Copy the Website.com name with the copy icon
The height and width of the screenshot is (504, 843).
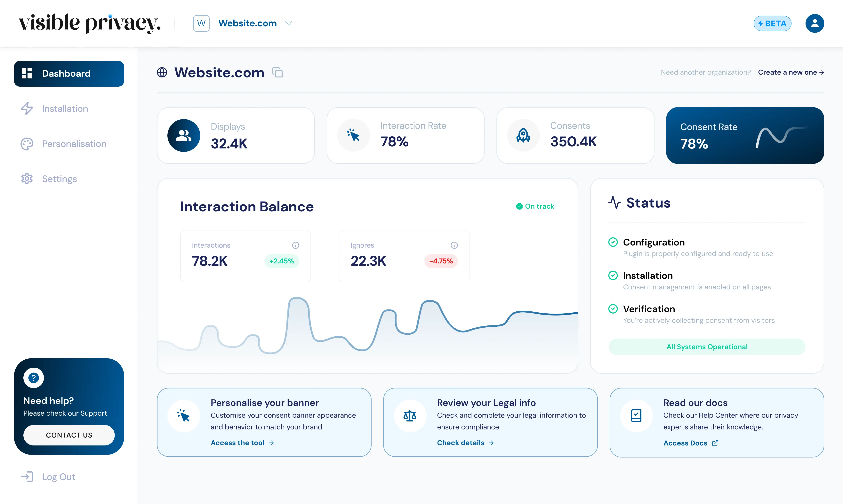pyautogui.click(x=278, y=72)
